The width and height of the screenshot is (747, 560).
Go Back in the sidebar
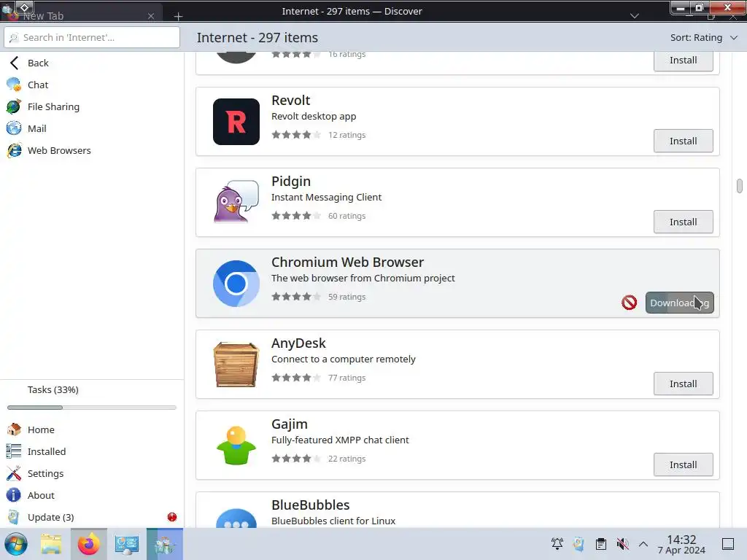92,63
